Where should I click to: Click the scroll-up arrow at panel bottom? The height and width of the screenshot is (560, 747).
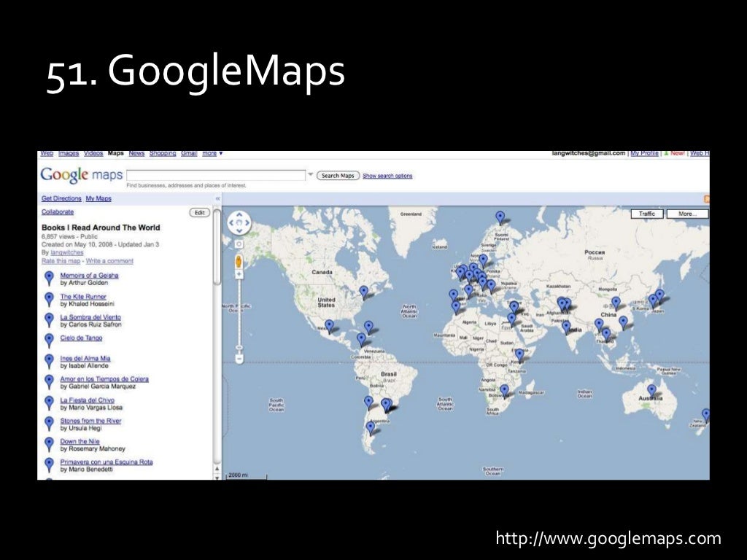(x=217, y=469)
